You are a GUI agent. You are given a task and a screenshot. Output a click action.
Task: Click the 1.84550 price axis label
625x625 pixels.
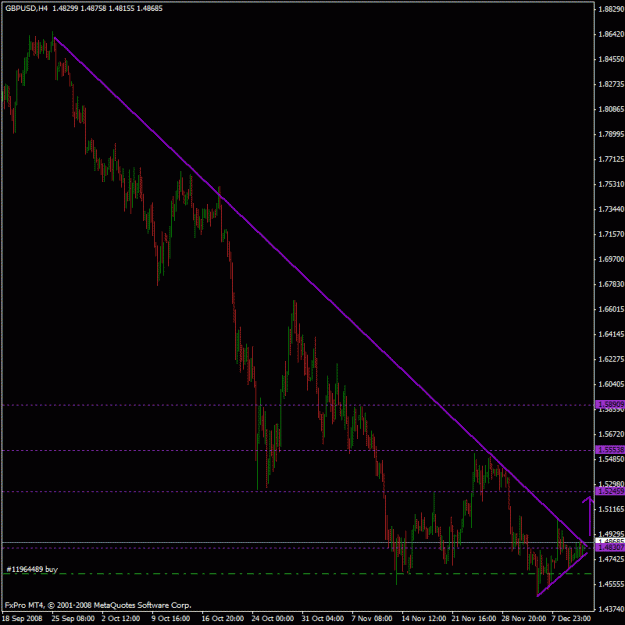tap(611, 59)
